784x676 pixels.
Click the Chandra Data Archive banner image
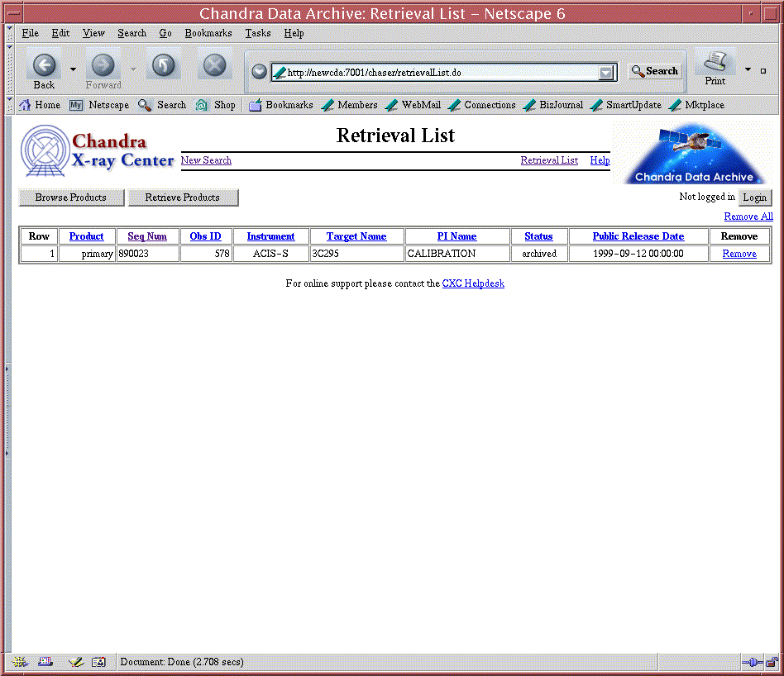point(693,153)
